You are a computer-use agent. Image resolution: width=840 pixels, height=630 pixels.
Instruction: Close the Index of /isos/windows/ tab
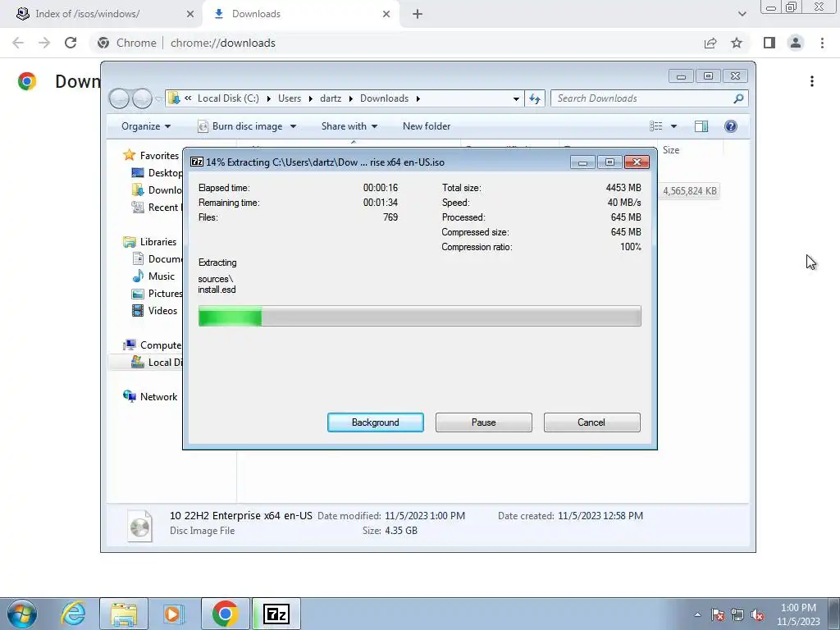tap(189, 14)
